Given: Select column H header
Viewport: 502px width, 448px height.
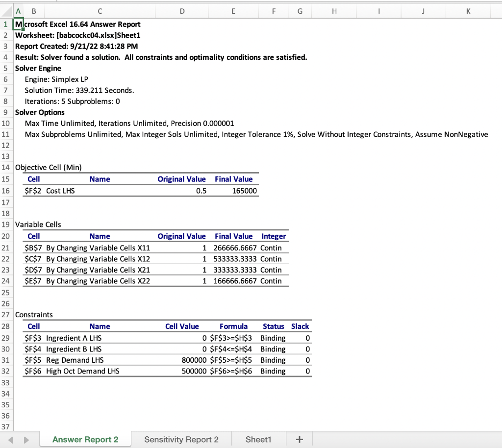Looking at the screenshot, I should [334, 11].
